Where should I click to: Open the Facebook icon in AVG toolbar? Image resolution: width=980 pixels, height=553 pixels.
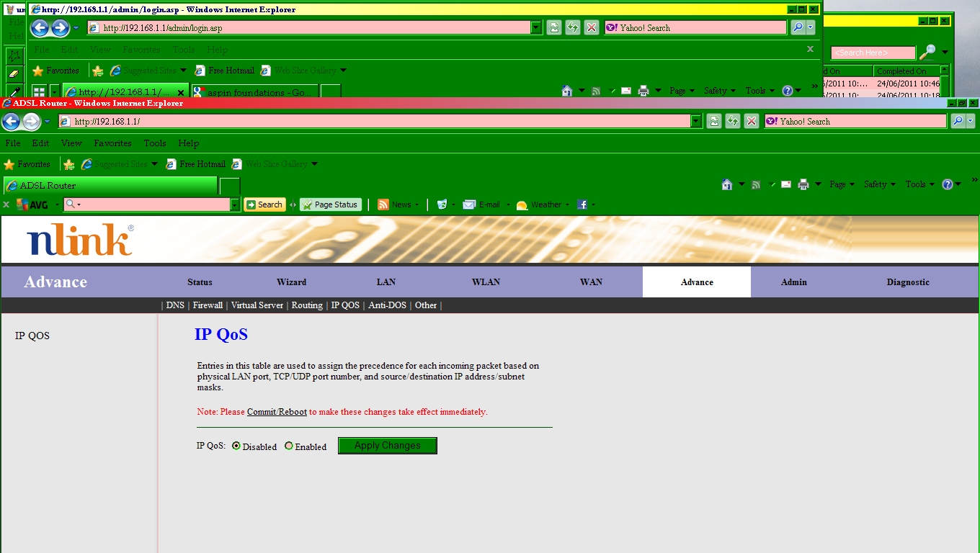[582, 204]
